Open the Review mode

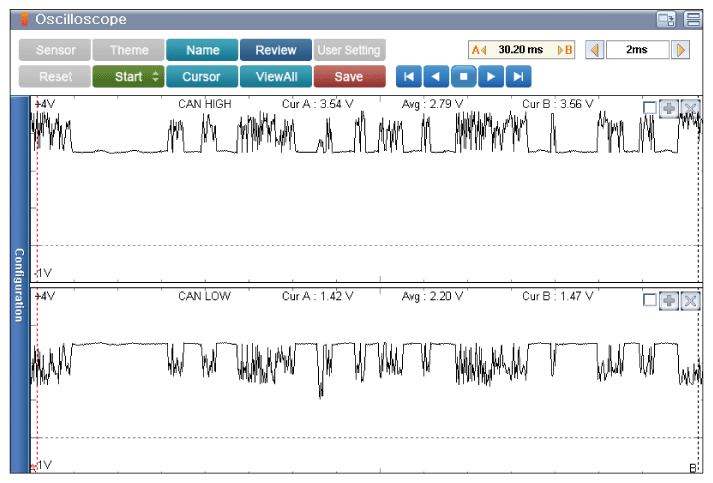point(275,50)
